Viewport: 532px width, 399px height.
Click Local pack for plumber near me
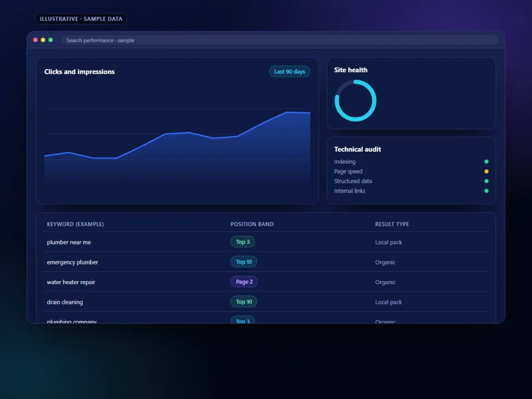coord(389,242)
